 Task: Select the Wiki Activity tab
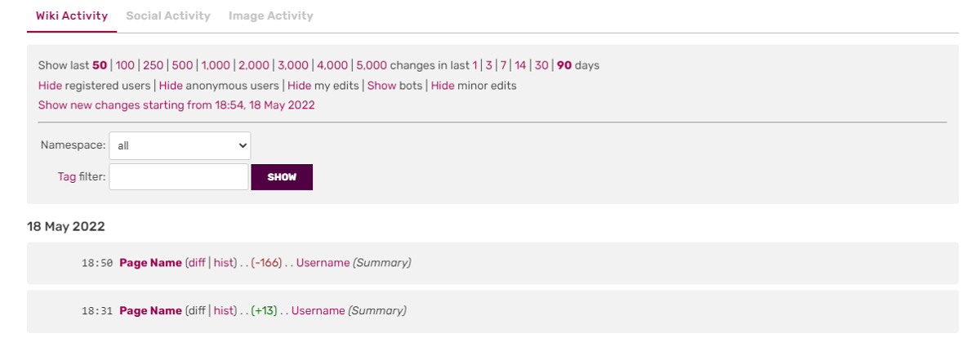point(72,16)
